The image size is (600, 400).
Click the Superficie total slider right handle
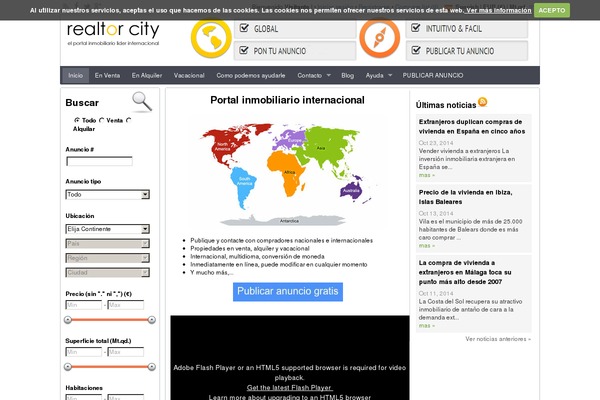(152, 367)
